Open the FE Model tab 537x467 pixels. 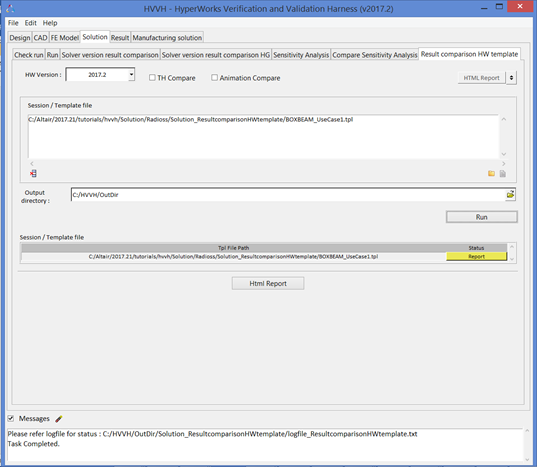point(65,38)
